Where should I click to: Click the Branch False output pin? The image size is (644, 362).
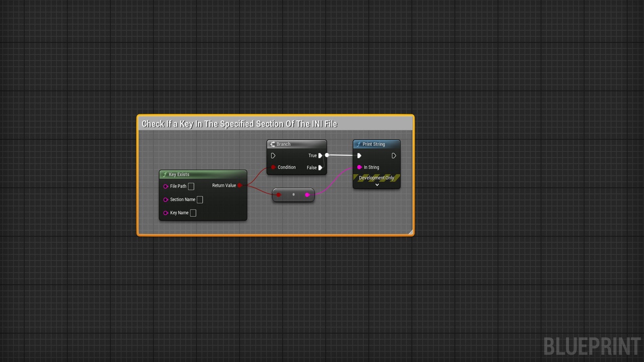click(x=320, y=168)
